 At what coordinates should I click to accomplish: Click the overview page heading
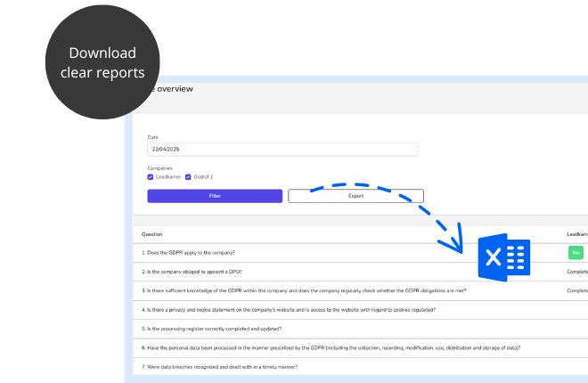pos(175,89)
